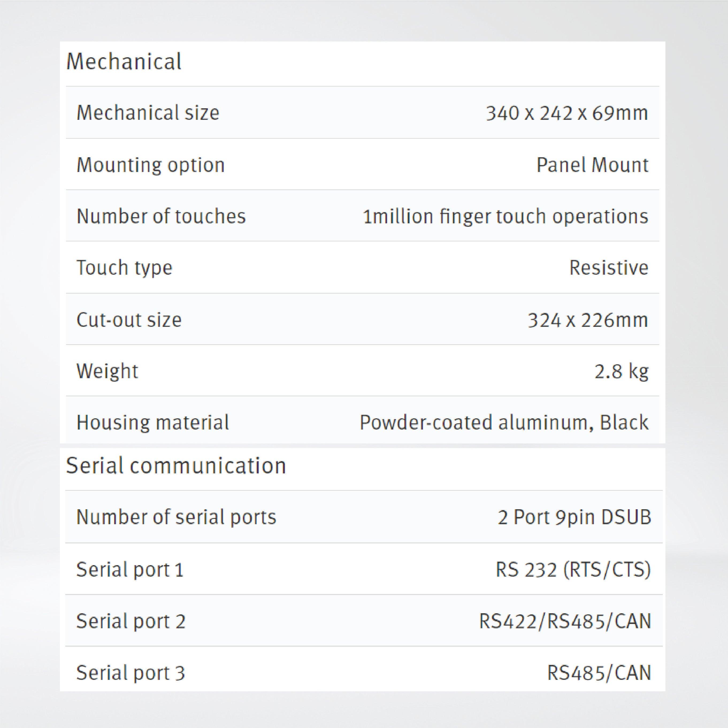Screen dimensions: 728x728
Task: Click the Mechanical section heading
Action: point(124,62)
